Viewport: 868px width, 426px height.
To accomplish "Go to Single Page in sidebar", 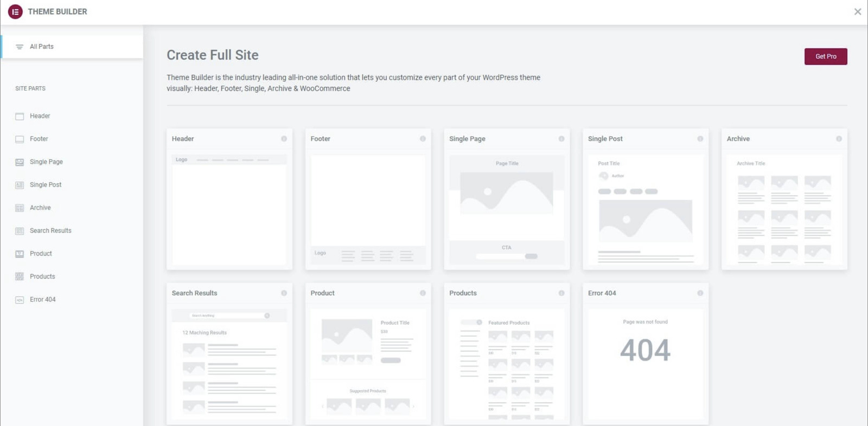I will click(x=46, y=162).
